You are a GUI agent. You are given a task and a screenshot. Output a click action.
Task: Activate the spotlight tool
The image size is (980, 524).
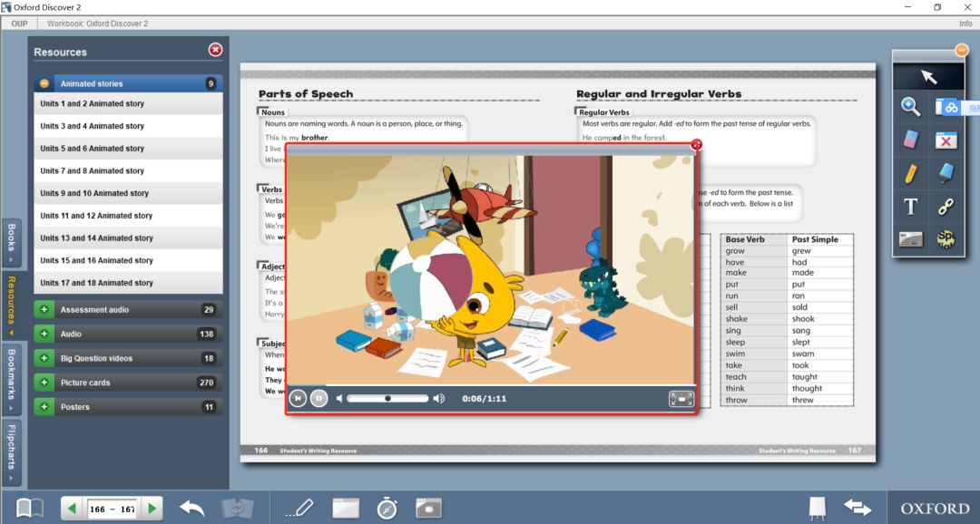(x=946, y=239)
